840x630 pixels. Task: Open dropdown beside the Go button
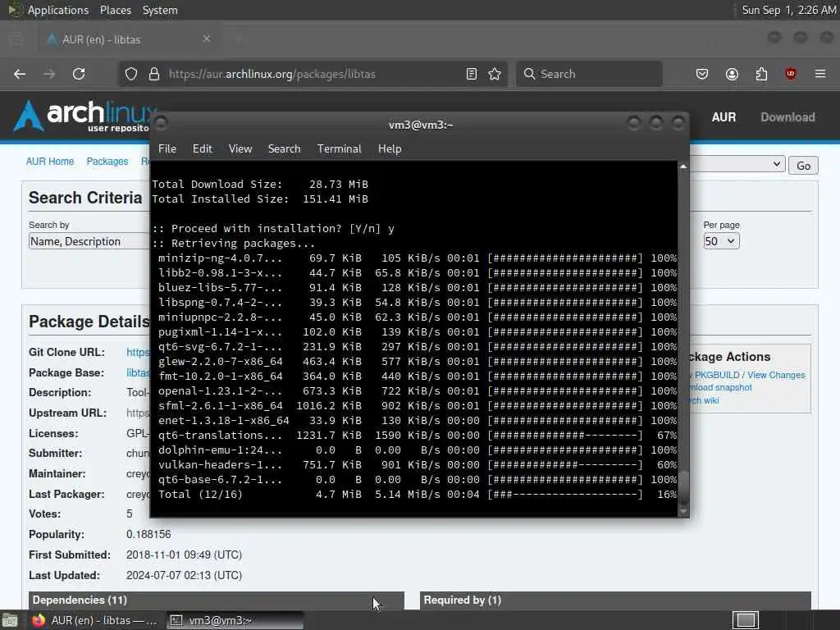pos(737,164)
